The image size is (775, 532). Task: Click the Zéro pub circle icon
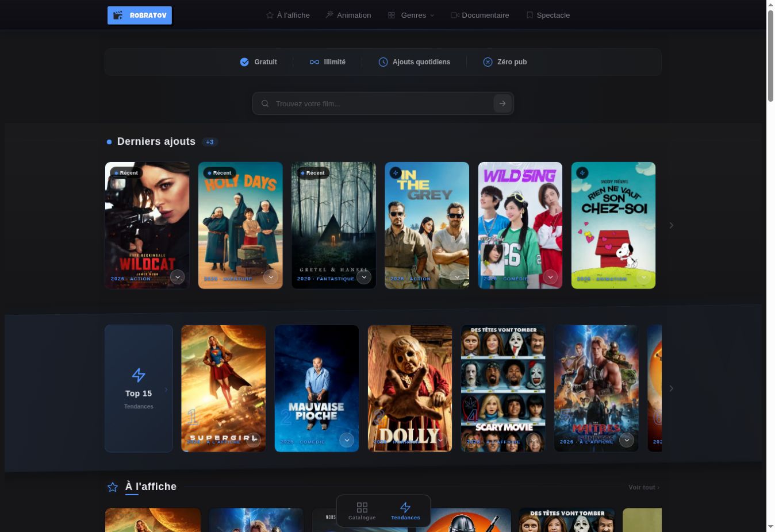click(488, 62)
